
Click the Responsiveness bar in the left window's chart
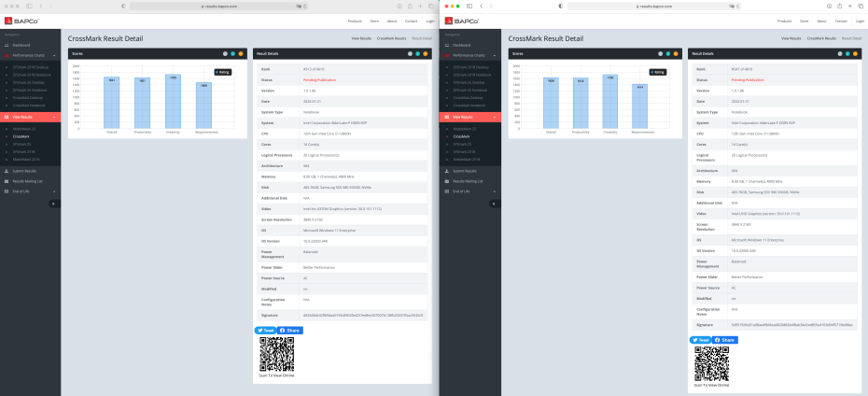[x=203, y=106]
